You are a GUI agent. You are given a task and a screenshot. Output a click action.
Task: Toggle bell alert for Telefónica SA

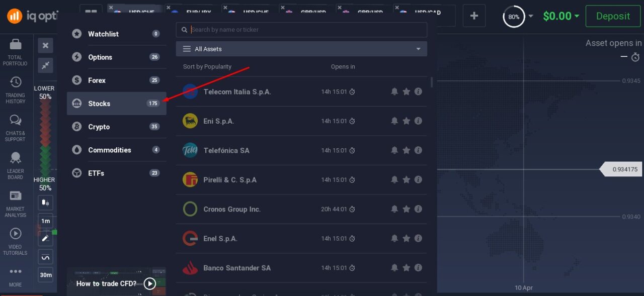point(394,150)
